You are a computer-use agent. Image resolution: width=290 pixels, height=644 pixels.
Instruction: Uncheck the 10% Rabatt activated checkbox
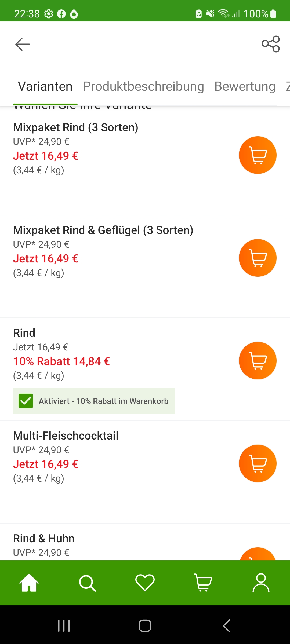point(26,401)
